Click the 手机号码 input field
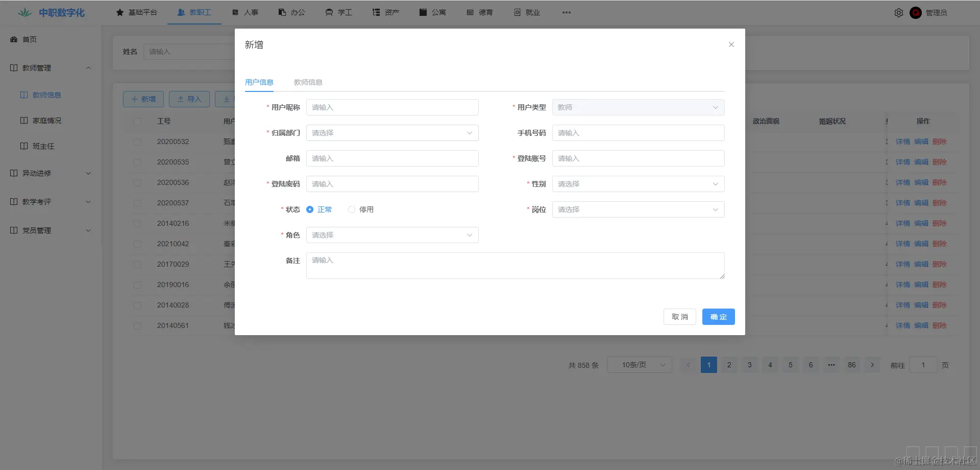Screen dimensions: 980x470 tap(639, 133)
